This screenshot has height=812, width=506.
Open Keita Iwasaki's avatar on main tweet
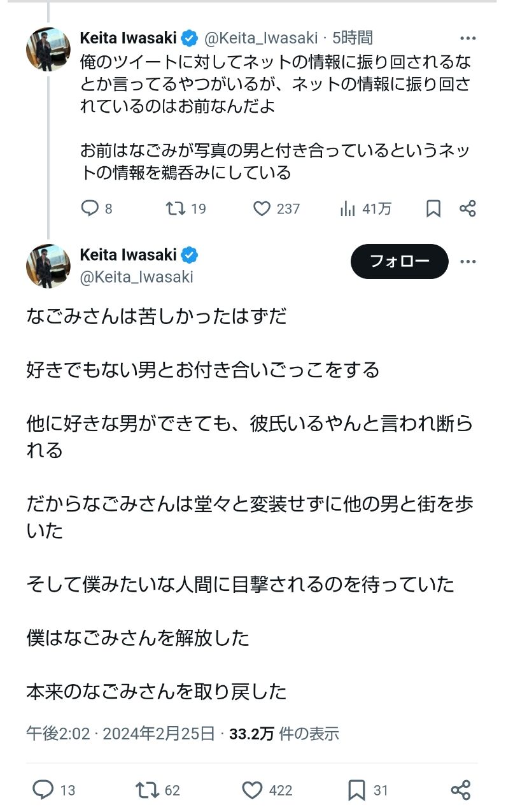48,266
